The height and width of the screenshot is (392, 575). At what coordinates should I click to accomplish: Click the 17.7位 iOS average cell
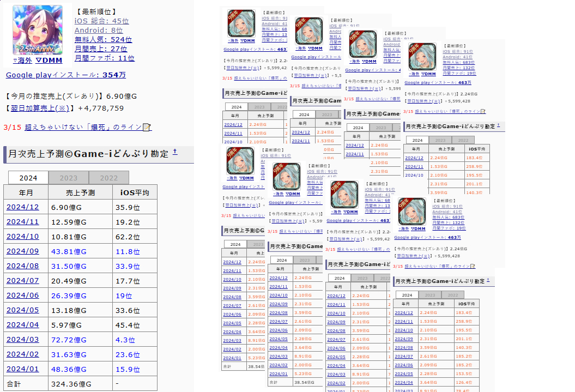point(135,281)
